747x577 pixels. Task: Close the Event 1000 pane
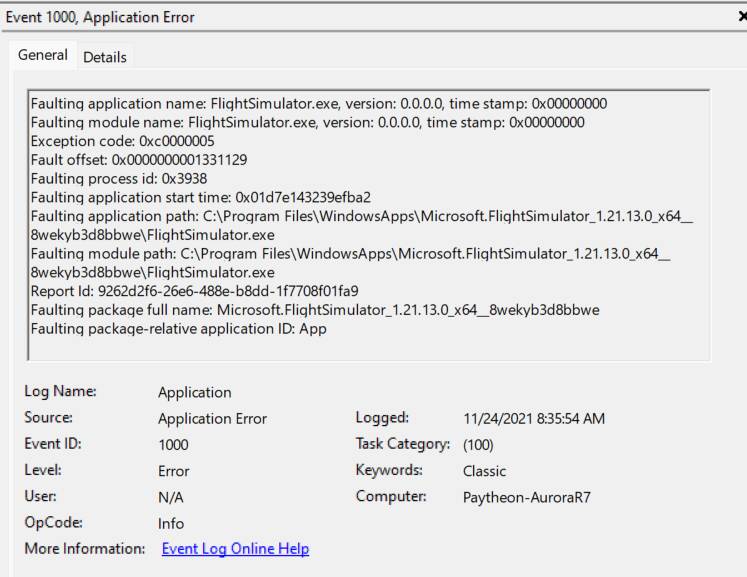pos(742,17)
